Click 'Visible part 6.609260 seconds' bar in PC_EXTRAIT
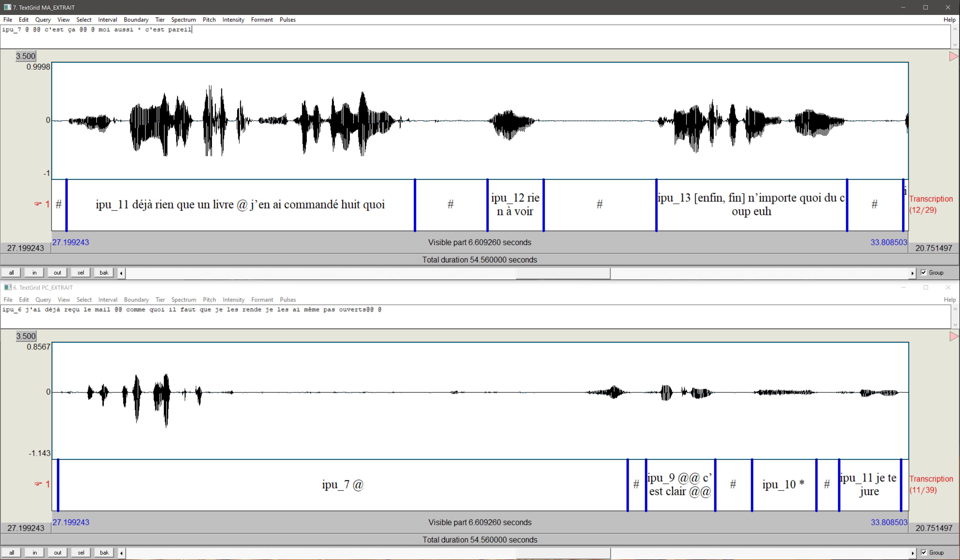960x560 pixels. tap(480, 522)
